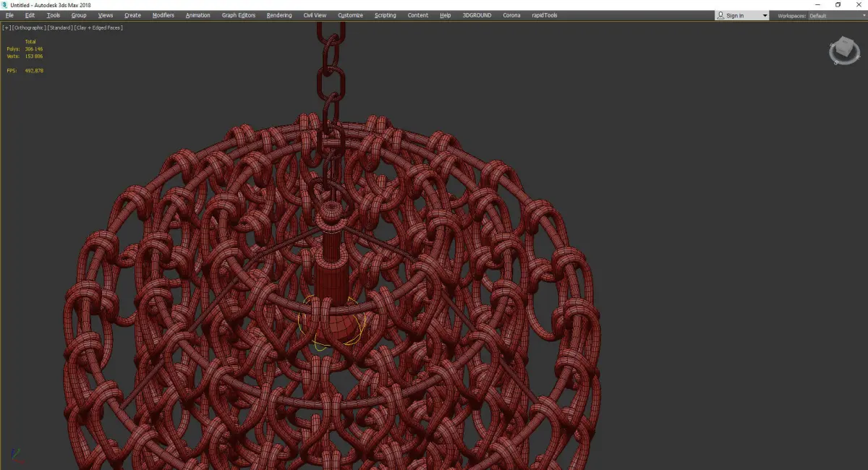
Task: Open the Graph Editors menu
Action: tap(239, 15)
